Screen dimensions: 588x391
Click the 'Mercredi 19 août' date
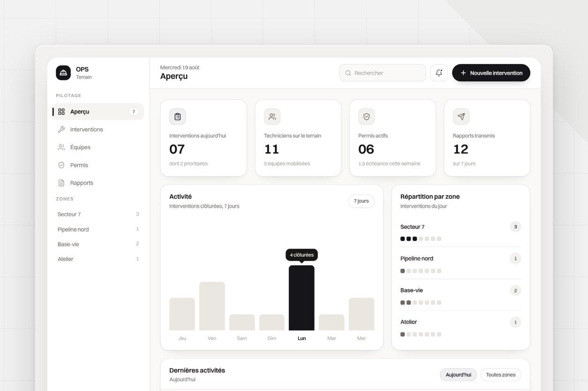pyautogui.click(x=180, y=68)
